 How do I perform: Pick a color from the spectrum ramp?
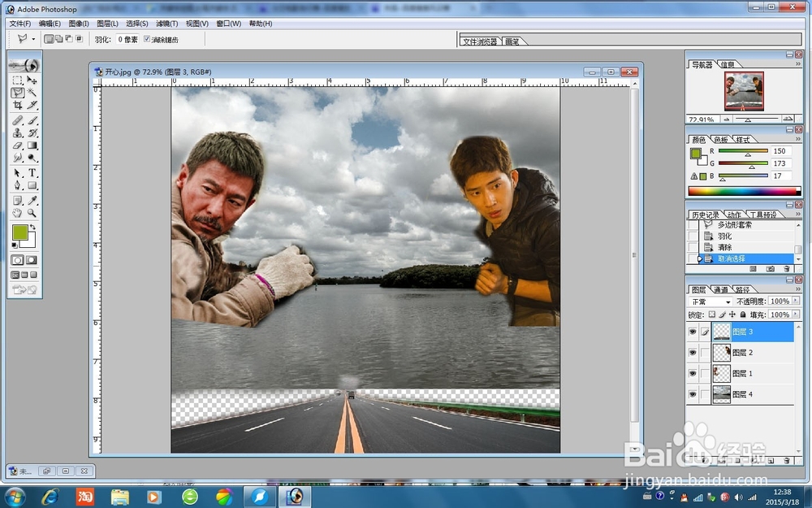[x=744, y=191]
